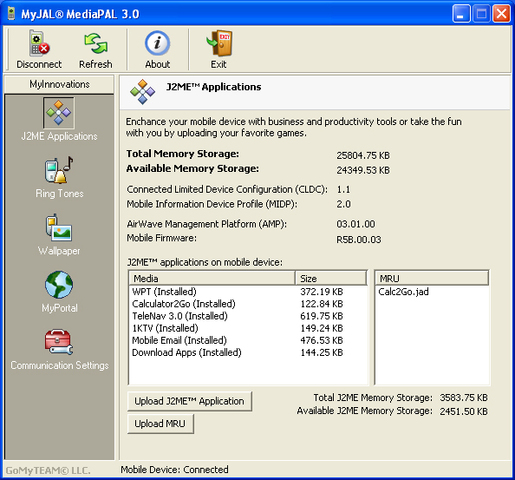Click the Refresh green arrows icon
Image resolution: width=515 pixels, height=480 pixels.
point(96,43)
